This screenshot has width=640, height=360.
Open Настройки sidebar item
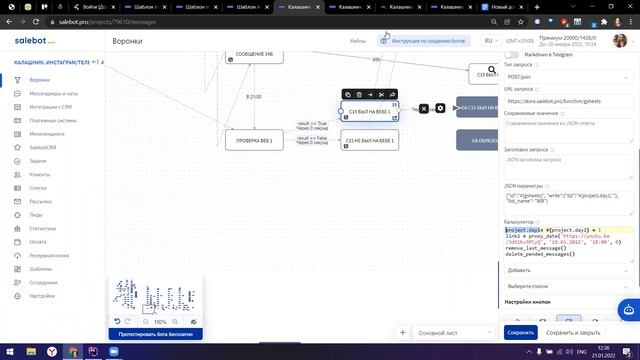coord(42,296)
